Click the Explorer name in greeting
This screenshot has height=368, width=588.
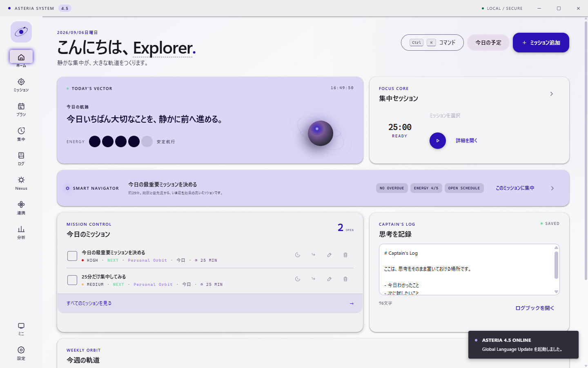[x=163, y=48]
